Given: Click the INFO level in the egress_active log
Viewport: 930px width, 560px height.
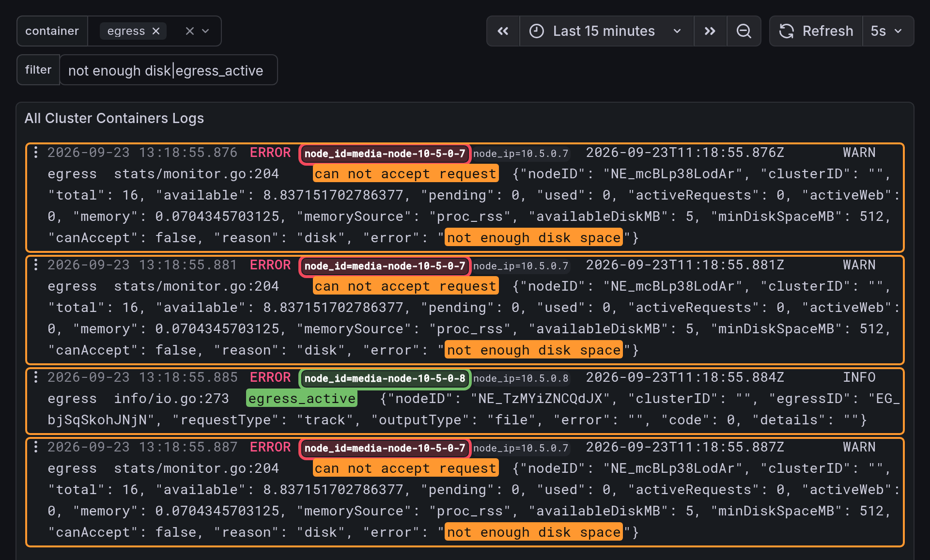Looking at the screenshot, I should [x=859, y=377].
